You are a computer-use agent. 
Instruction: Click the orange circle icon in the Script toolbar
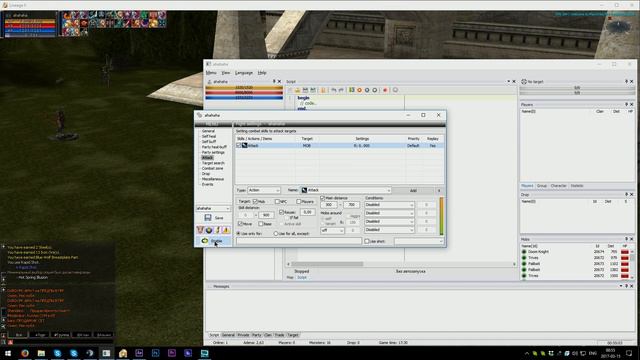coord(359,90)
